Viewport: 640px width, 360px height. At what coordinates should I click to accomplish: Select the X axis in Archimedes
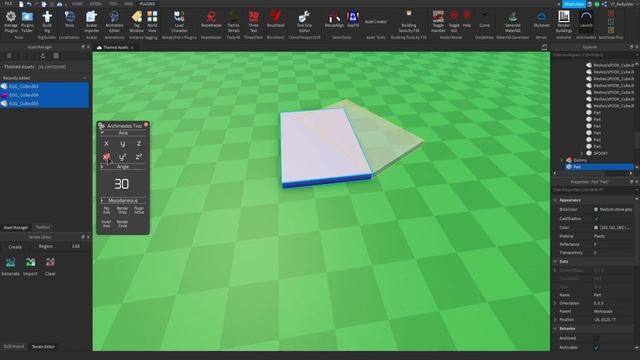tap(106, 144)
